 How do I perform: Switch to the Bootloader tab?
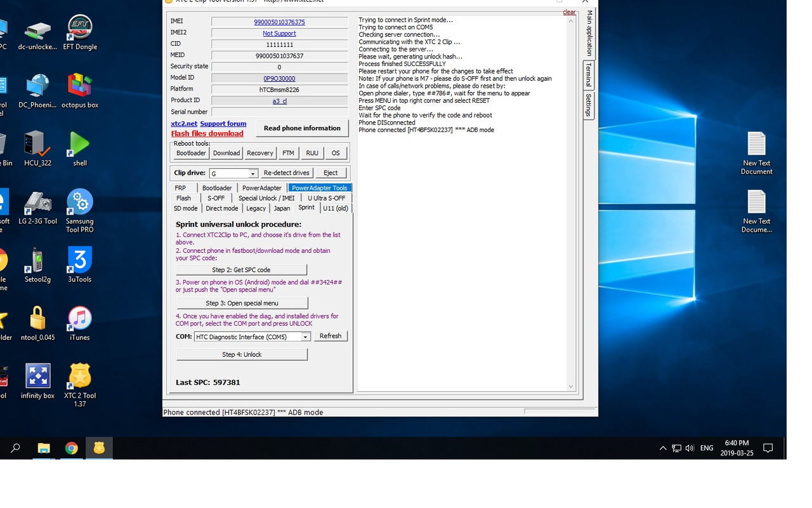click(x=217, y=188)
